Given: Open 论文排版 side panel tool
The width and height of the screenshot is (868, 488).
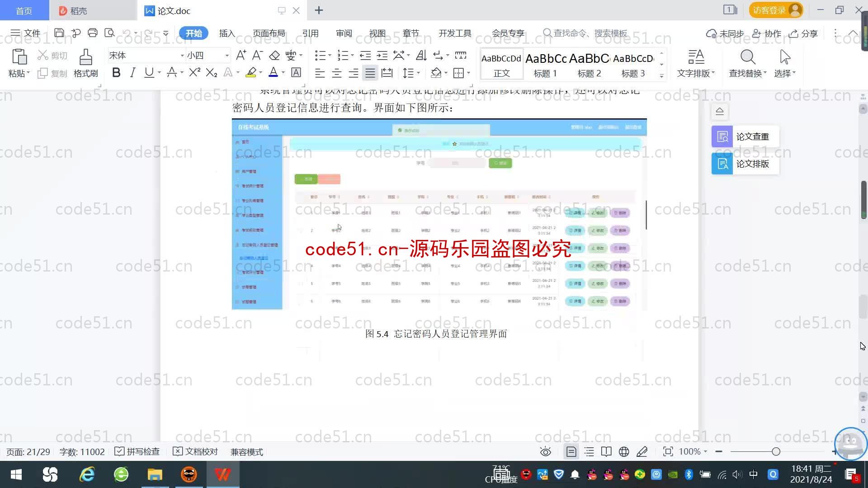Looking at the screenshot, I should click(745, 164).
